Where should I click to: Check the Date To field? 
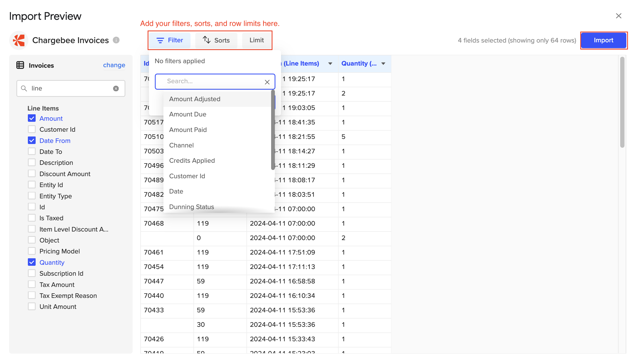click(32, 151)
